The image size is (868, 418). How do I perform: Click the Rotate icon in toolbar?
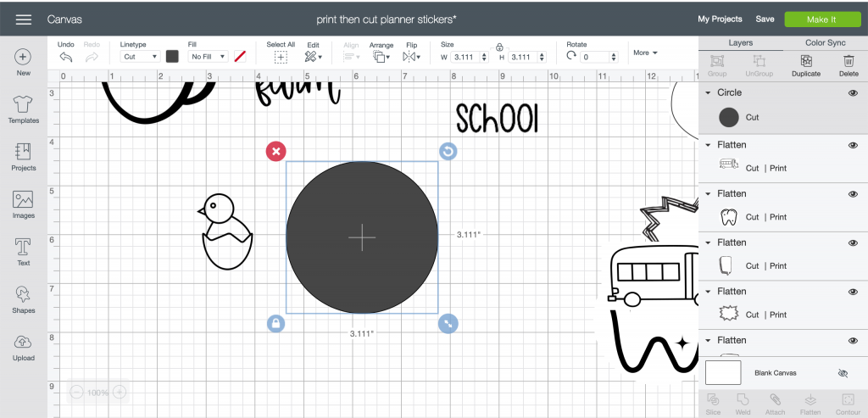(x=572, y=56)
